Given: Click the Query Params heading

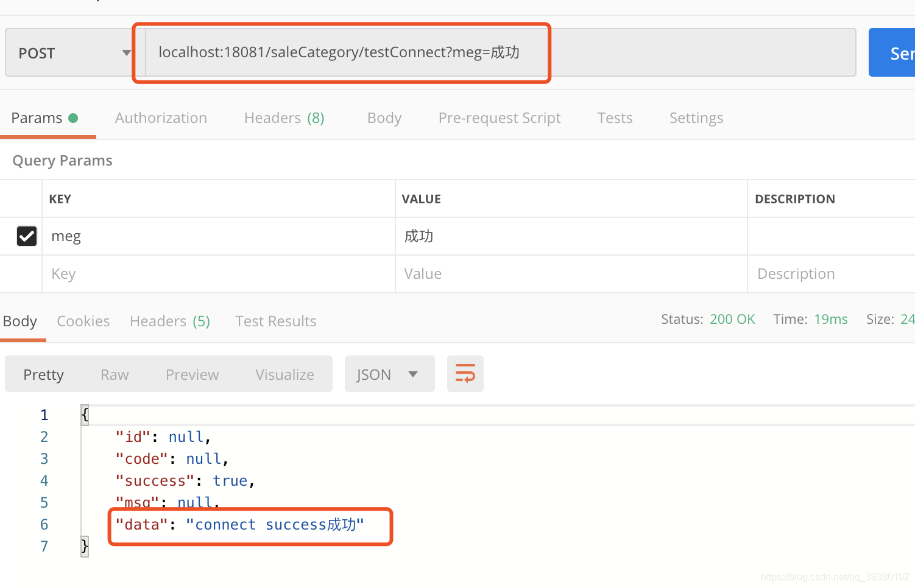Looking at the screenshot, I should click(63, 161).
